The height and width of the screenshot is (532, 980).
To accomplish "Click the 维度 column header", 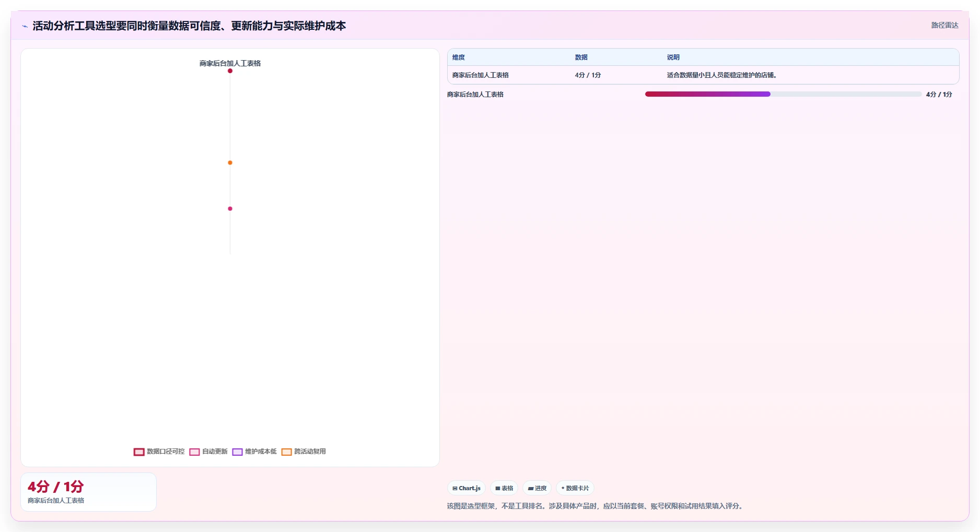I will click(459, 57).
